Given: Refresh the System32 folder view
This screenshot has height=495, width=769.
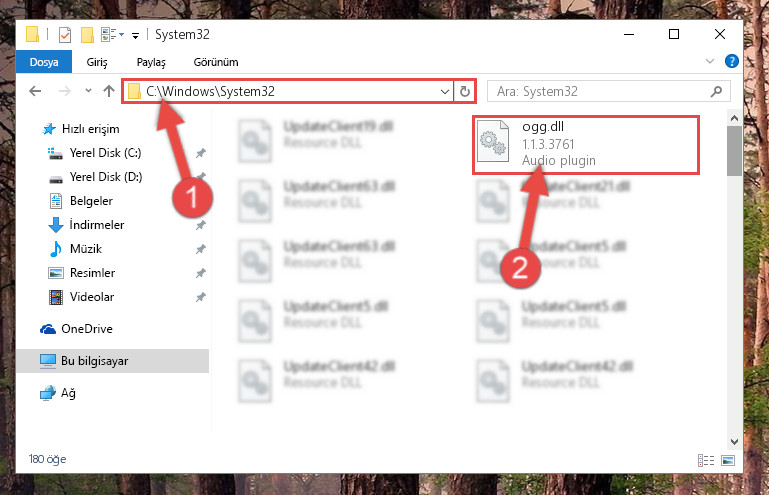Looking at the screenshot, I should pyautogui.click(x=464, y=91).
